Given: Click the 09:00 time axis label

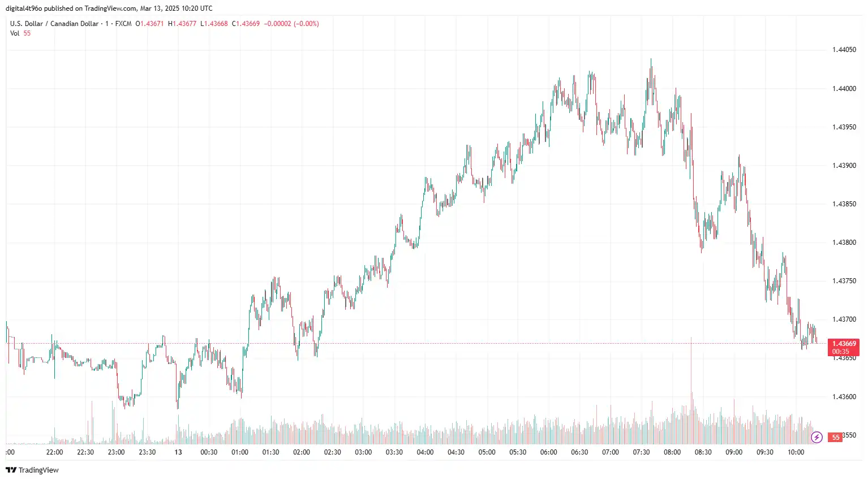Looking at the screenshot, I should coord(734,452).
